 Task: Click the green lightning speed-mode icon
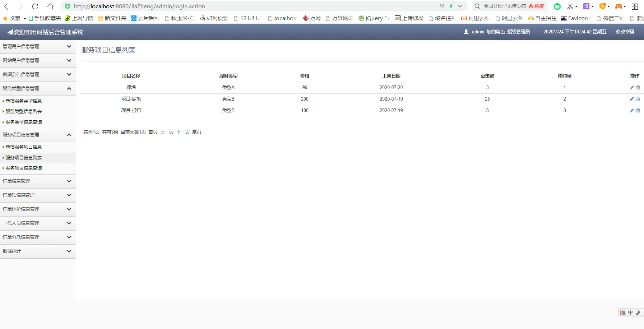point(451,6)
